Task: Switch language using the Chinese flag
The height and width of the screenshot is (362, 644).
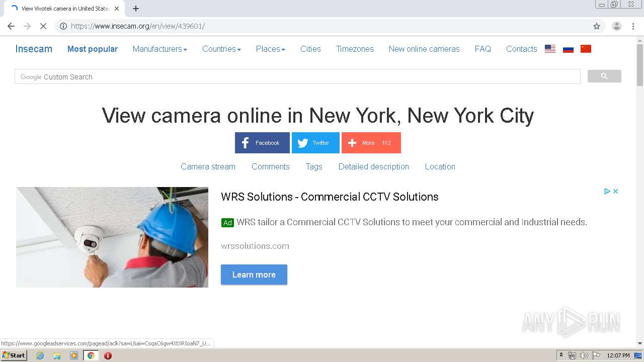Action: click(586, 49)
